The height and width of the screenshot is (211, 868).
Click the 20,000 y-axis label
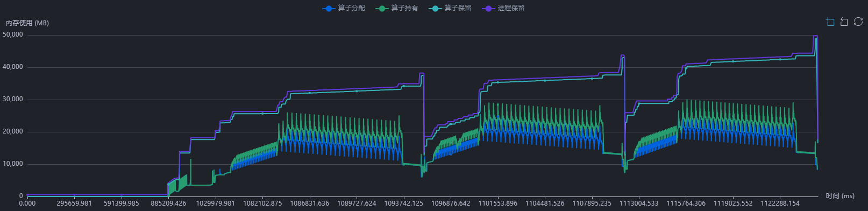13,131
